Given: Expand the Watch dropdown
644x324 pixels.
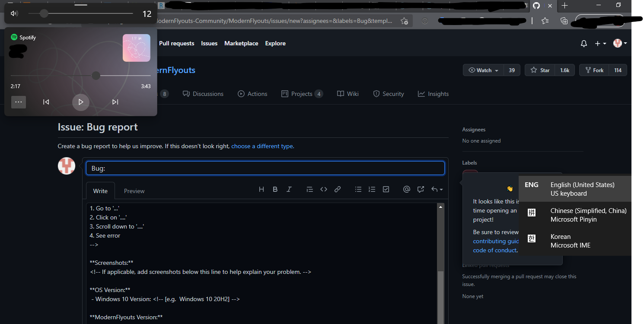Looking at the screenshot, I should point(483,70).
